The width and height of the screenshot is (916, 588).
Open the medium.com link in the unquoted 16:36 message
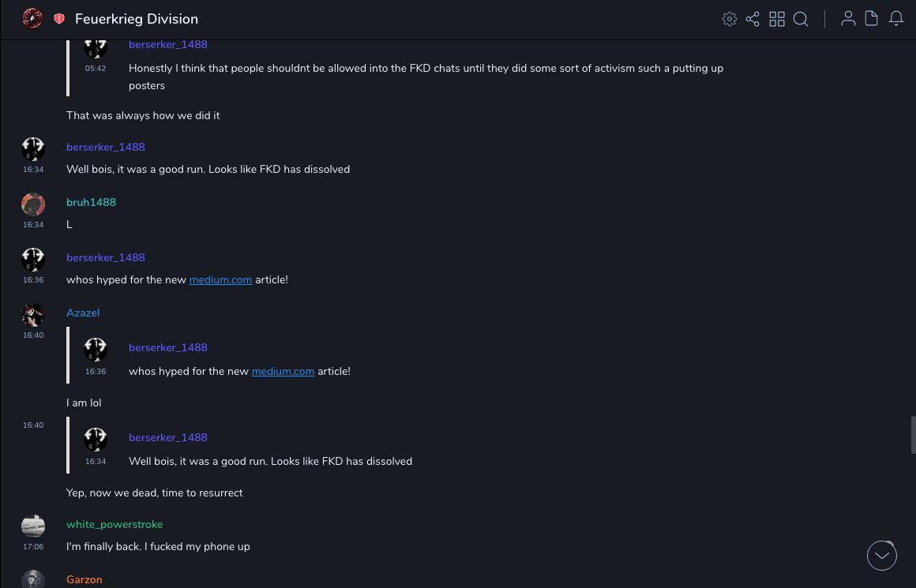pyautogui.click(x=220, y=279)
